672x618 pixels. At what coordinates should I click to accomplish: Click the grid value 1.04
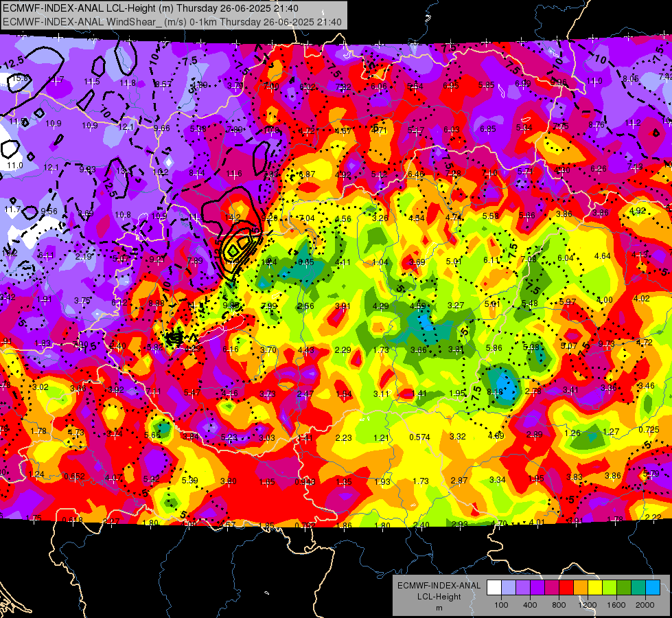tap(380, 262)
